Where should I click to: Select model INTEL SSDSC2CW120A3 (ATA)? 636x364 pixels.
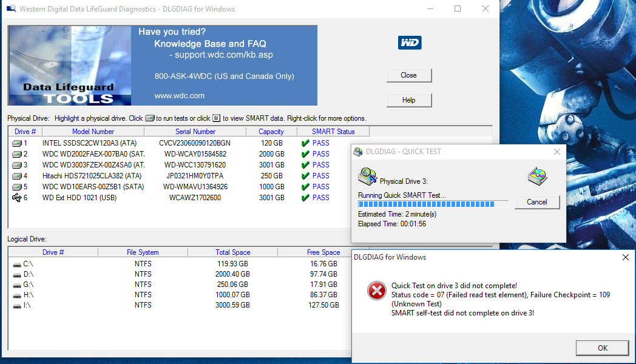[x=89, y=143]
